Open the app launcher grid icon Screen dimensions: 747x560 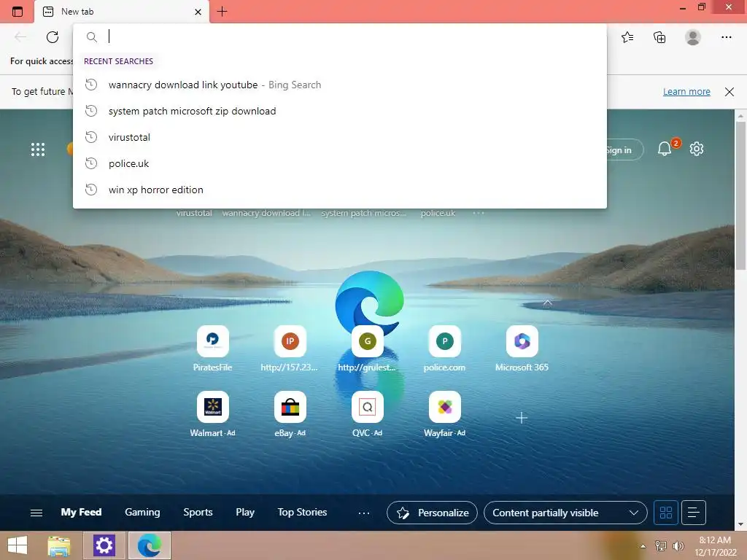(38, 149)
